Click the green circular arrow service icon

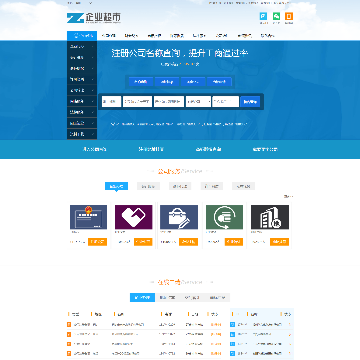[x=224, y=217]
